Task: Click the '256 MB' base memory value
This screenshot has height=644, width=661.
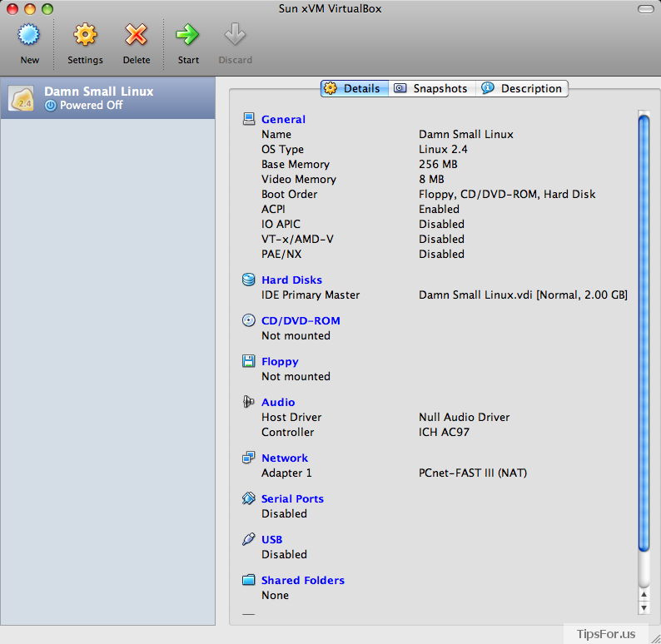Action: (438, 164)
